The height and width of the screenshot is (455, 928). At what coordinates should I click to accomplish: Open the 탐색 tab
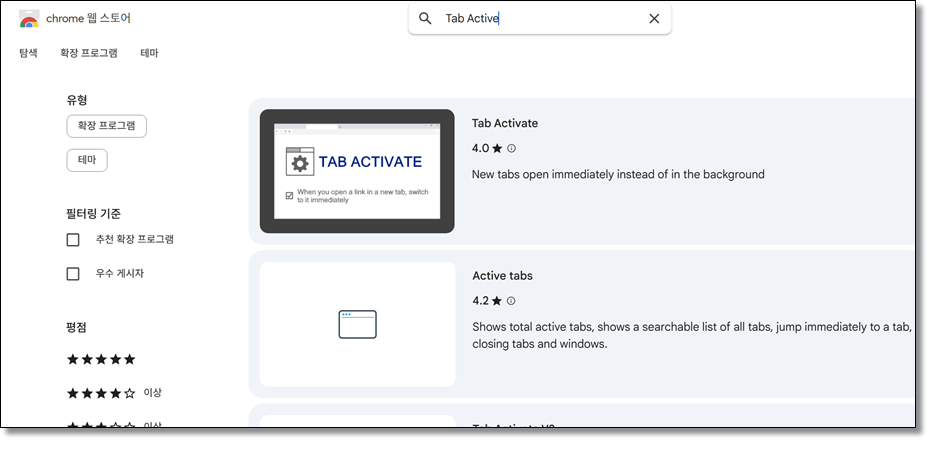tap(28, 53)
